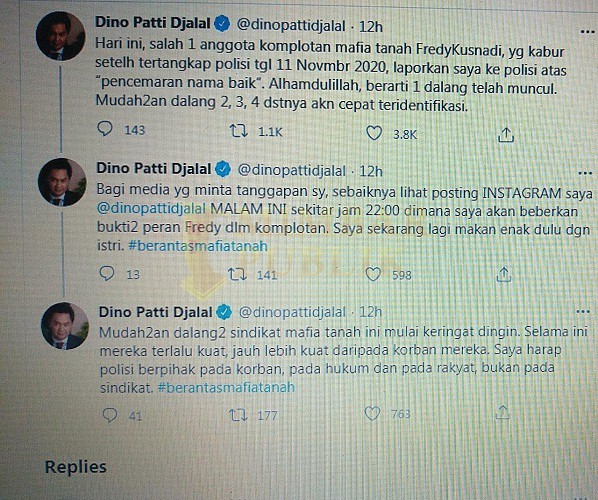Open the @dinopattidjalal mention in second tweet

point(151,209)
